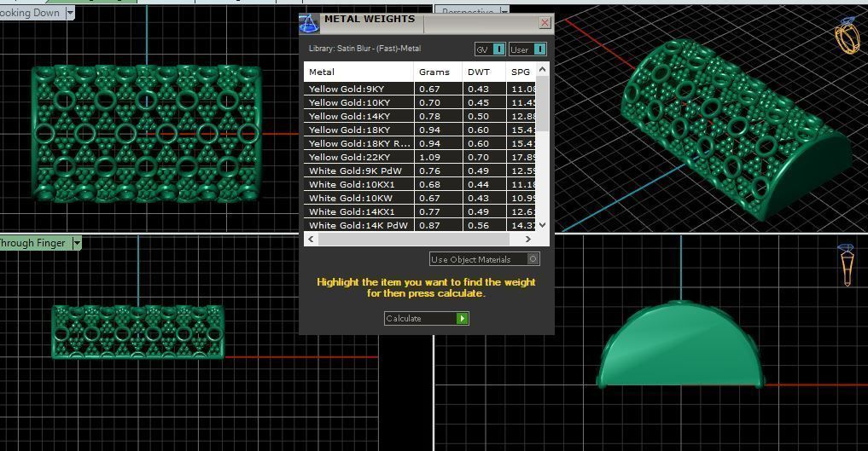Click the ring side-view icon in lower-right viewport
868x451 pixels.
(847, 265)
